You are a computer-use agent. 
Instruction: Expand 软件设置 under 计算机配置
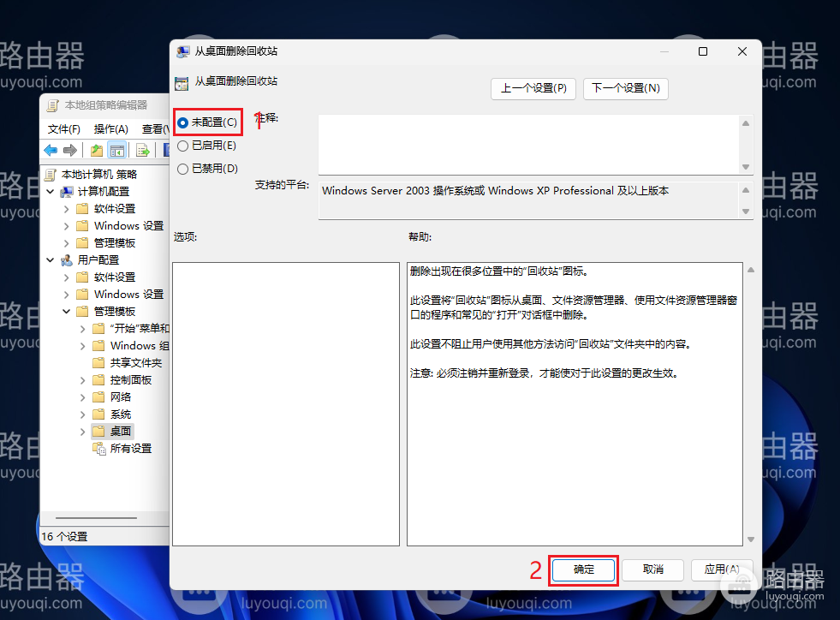(x=67, y=209)
